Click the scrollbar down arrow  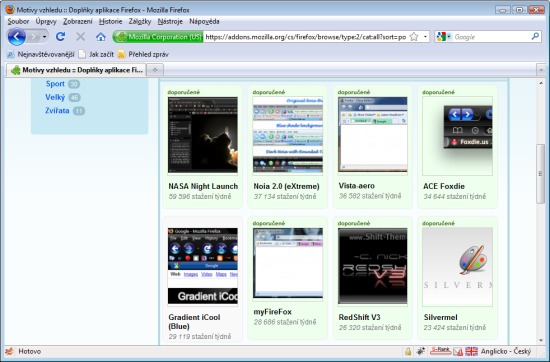pyautogui.click(x=541, y=340)
